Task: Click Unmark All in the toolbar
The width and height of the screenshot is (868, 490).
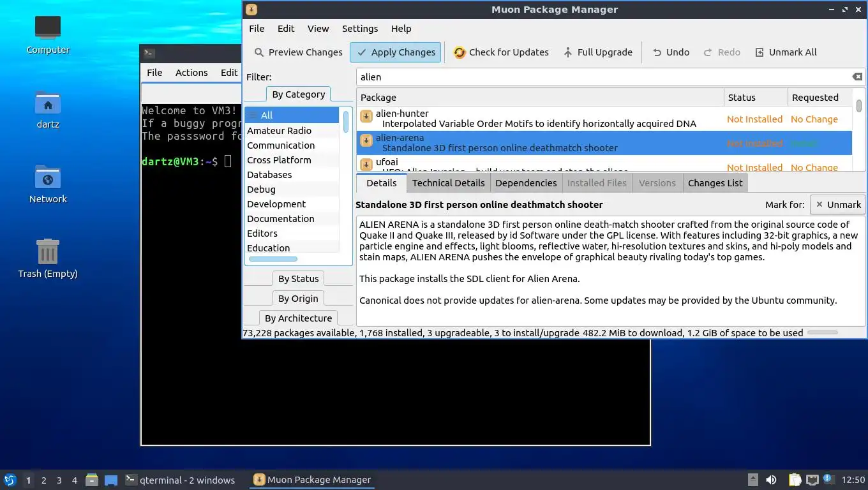Action: click(x=786, y=52)
